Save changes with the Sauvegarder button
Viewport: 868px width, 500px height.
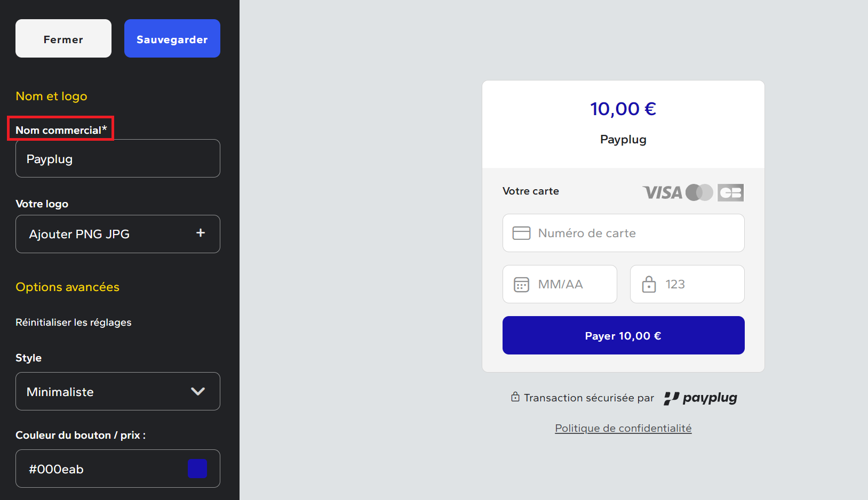coord(172,38)
